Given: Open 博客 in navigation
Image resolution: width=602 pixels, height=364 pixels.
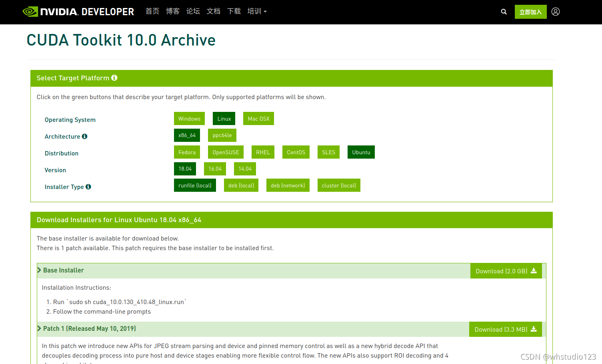Looking at the screenshot, I should pyautogui.click(x=173, y=11).
